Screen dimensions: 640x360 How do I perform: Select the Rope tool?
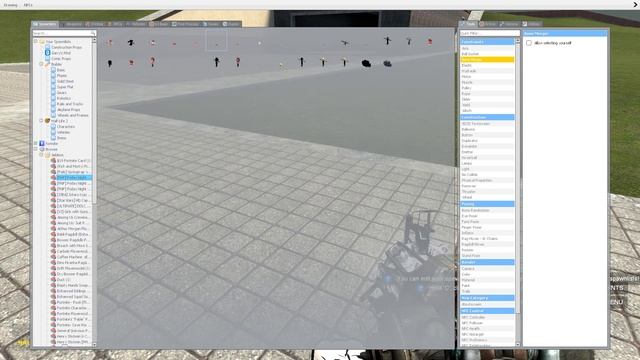487,94
